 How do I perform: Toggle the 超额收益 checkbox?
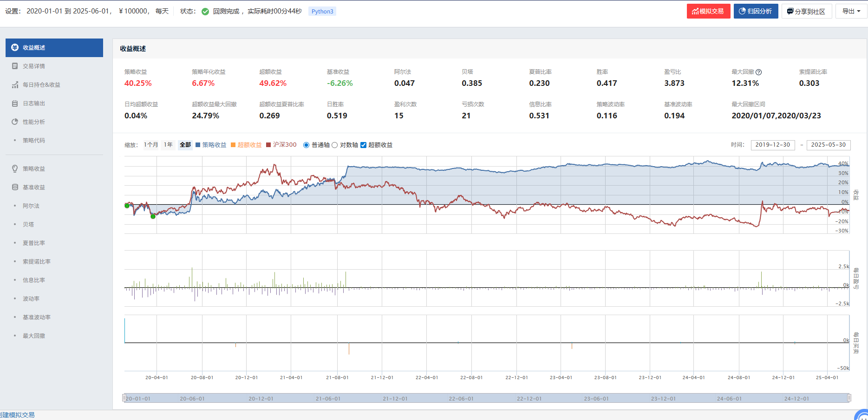pyautogui.click(x=363, y=145)
